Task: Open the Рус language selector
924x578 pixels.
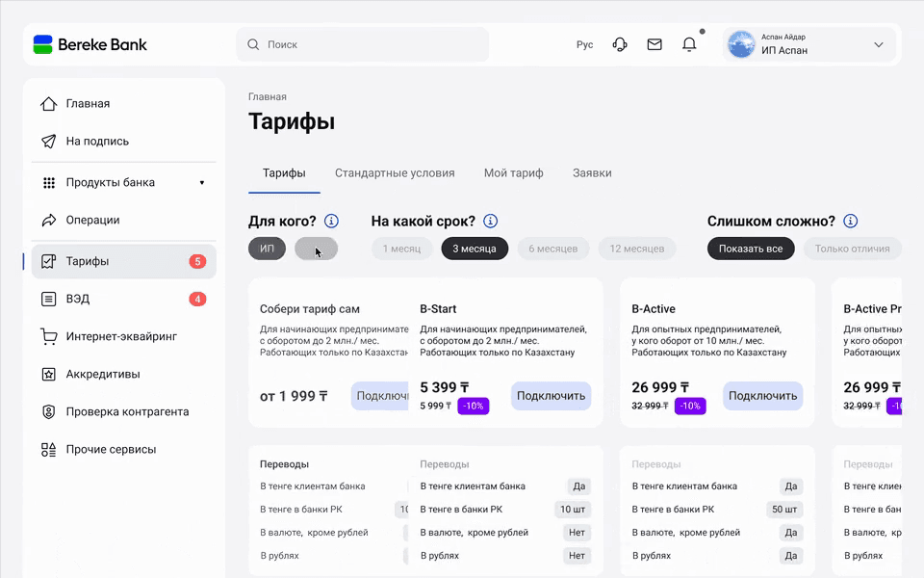Action: (x=584, y=45)
